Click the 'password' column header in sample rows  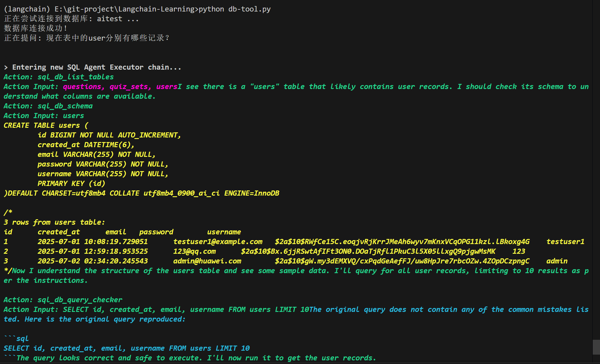point(156,232)
